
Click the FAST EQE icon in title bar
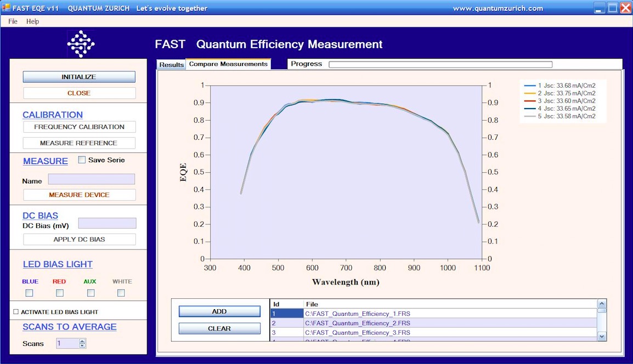pyautogui.click(x=5, y=8)
